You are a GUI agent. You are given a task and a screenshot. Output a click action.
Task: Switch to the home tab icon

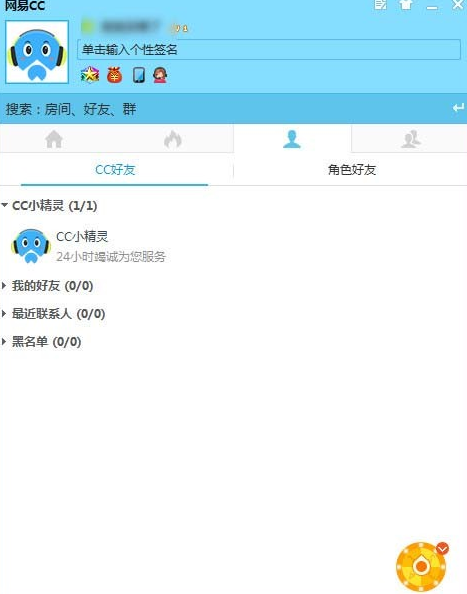tap(54, 139)
